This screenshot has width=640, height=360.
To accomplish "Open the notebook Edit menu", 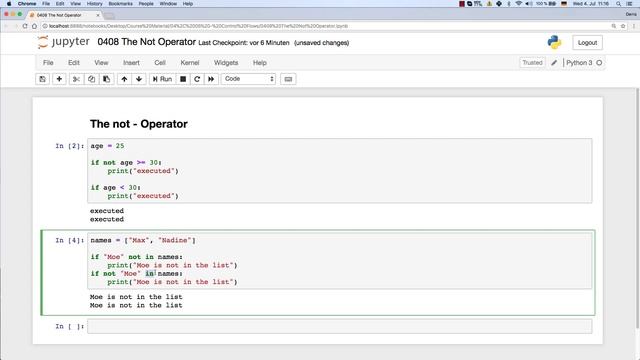I will point(74,63).
